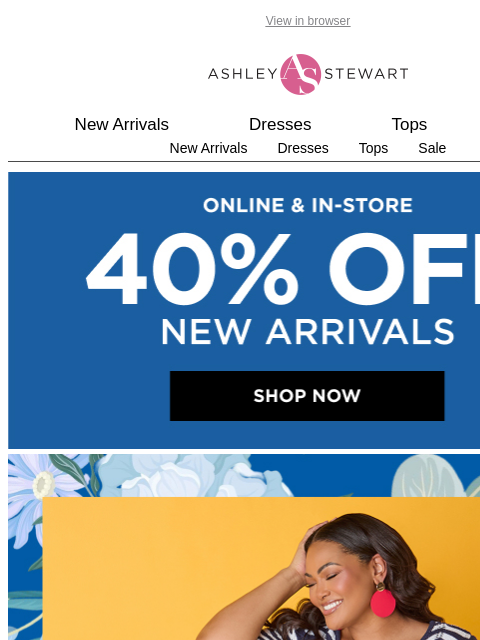Click the ASHLEY wordmark beside the logo
The image size is (480, 640).
click(242, 74)
